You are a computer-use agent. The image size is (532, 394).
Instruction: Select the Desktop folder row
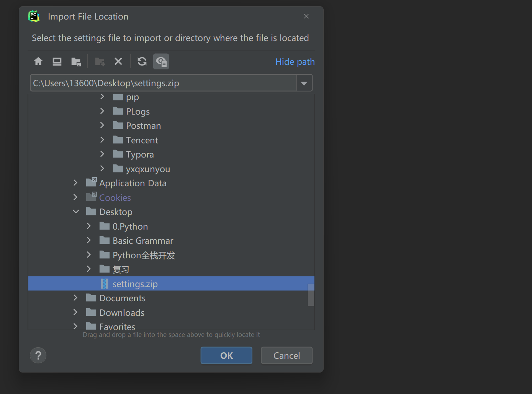[171, 212]
